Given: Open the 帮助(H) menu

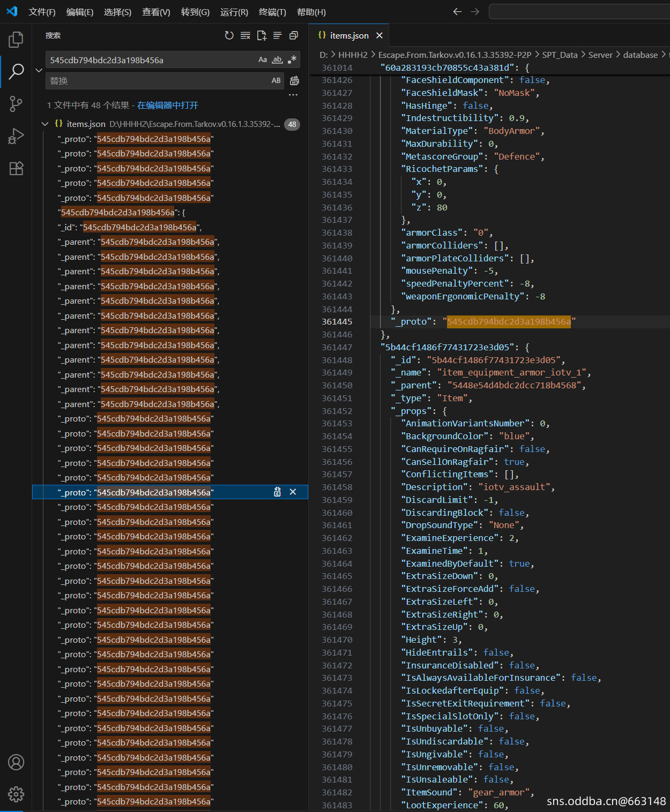Looking at the screenshot, I should [311, 12].
